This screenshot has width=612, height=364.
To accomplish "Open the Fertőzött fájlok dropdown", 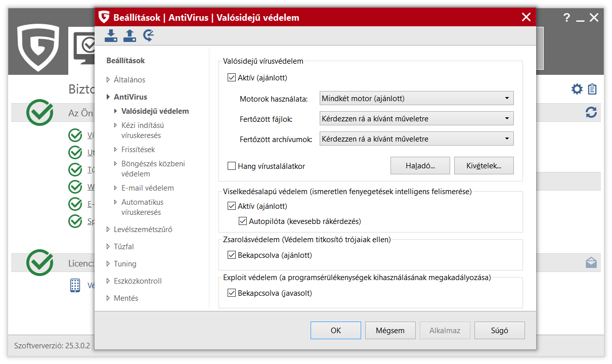I will (417, 119).
